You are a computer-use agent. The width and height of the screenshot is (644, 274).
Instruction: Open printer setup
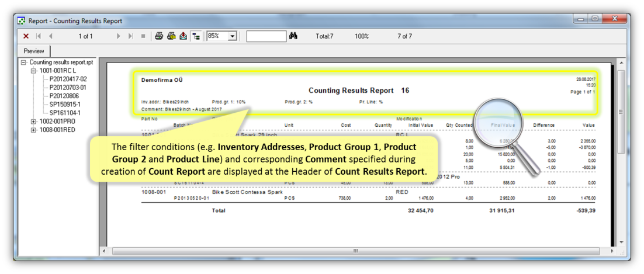171,36
